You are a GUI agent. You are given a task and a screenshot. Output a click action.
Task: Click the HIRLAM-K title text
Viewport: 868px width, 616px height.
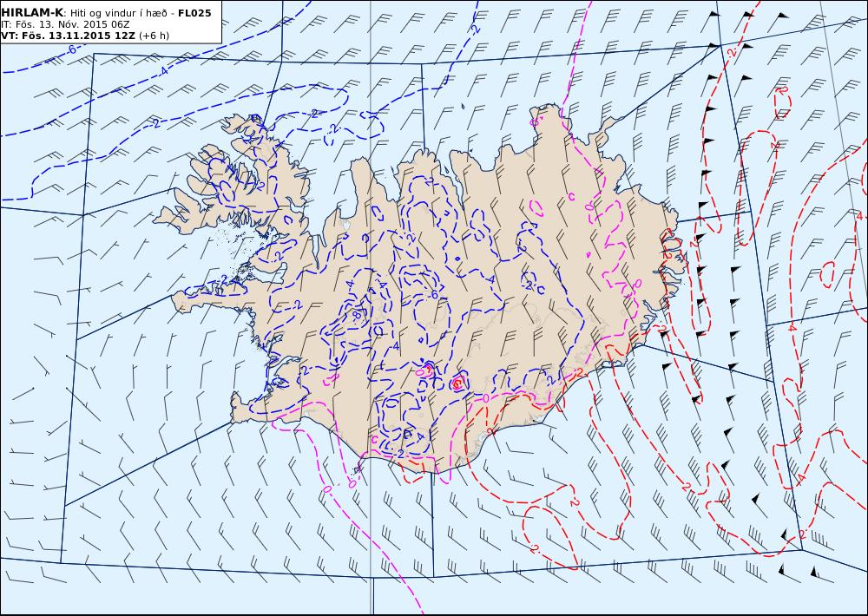(x=33, y=13)
